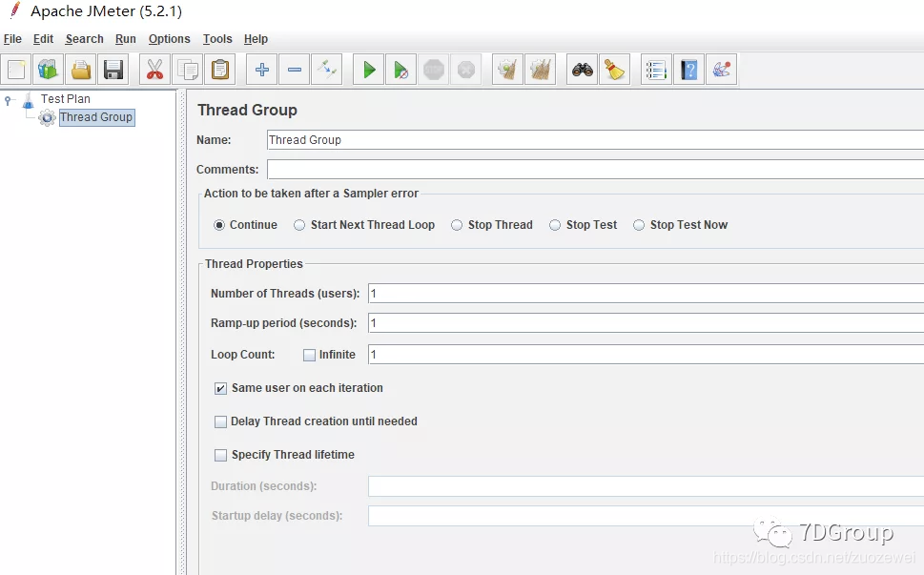The image size is (924, 575).
Task: Start the test with green play icon
Action: coord(369,70)
